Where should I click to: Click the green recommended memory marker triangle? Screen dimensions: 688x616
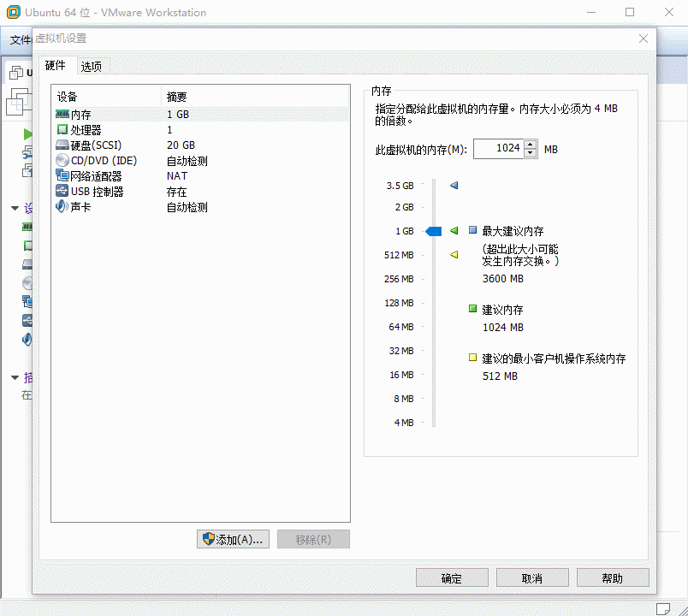pos(454,231)
